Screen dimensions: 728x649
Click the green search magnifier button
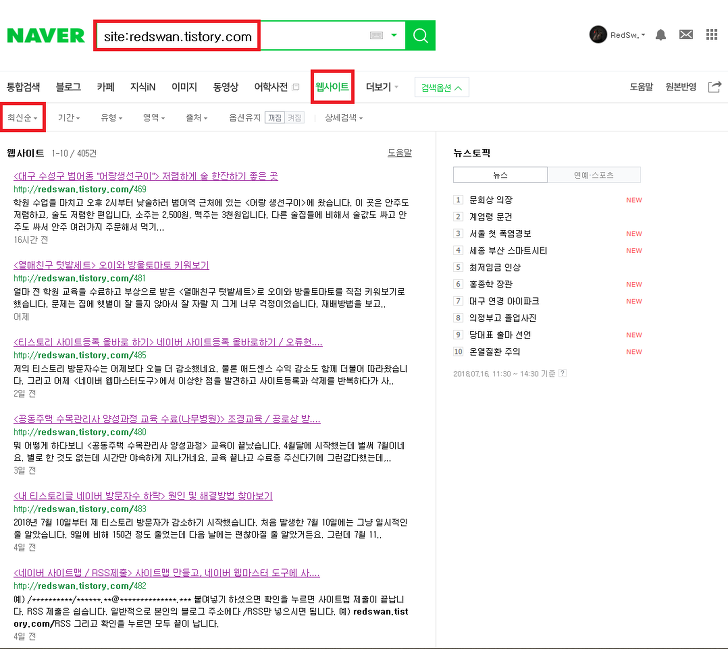pyautogui.click(x=420, y=35)
